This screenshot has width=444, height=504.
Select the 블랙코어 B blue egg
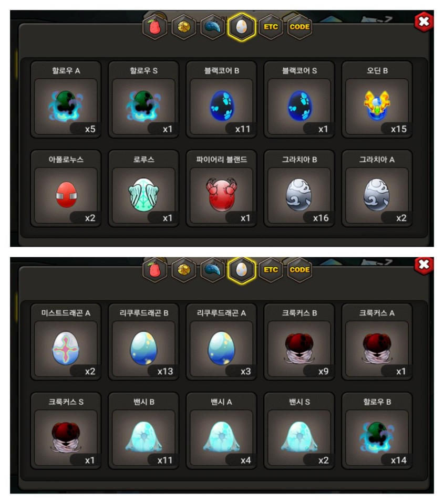tap(221, 100)
